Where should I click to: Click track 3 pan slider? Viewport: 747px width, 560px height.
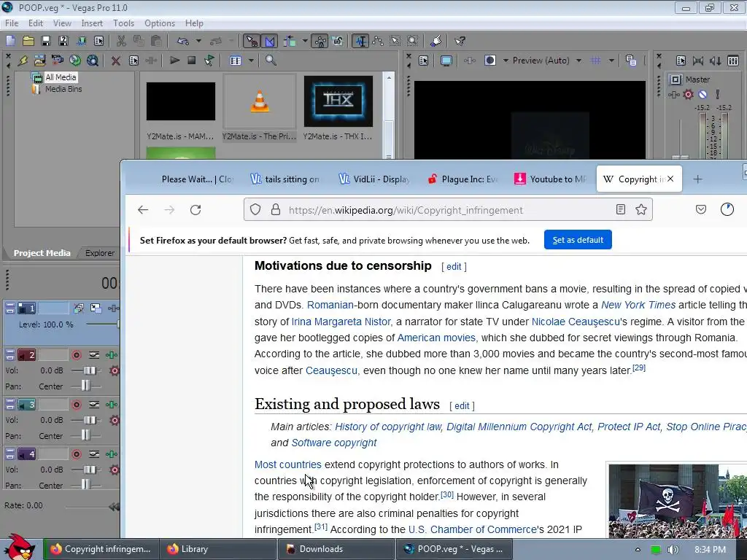click(86, 435)
